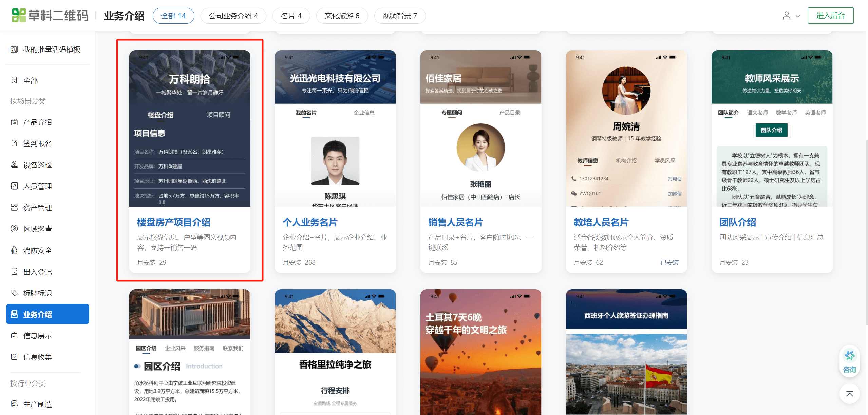Viewport: 868px width, 415px height.
Task: Select the 名片 4 filter tab
Action: (x=291, y=16)
